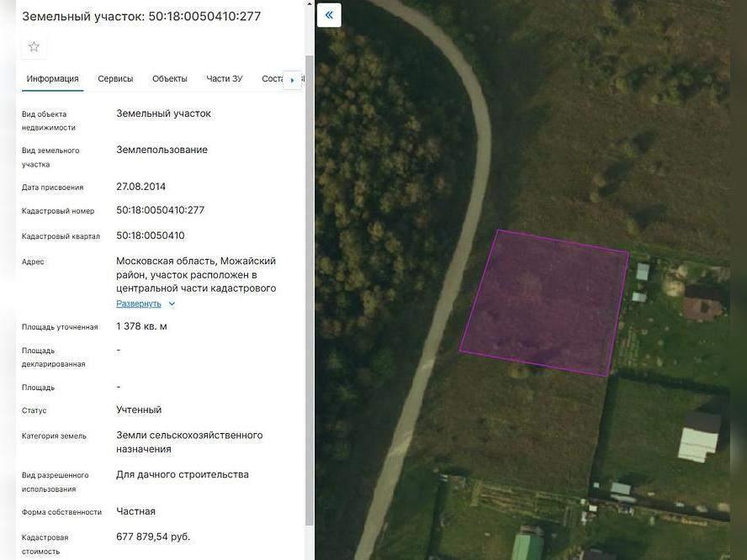
Task: Click the cadastral quarter value 50:18:0050410
Action: point(150,235)
